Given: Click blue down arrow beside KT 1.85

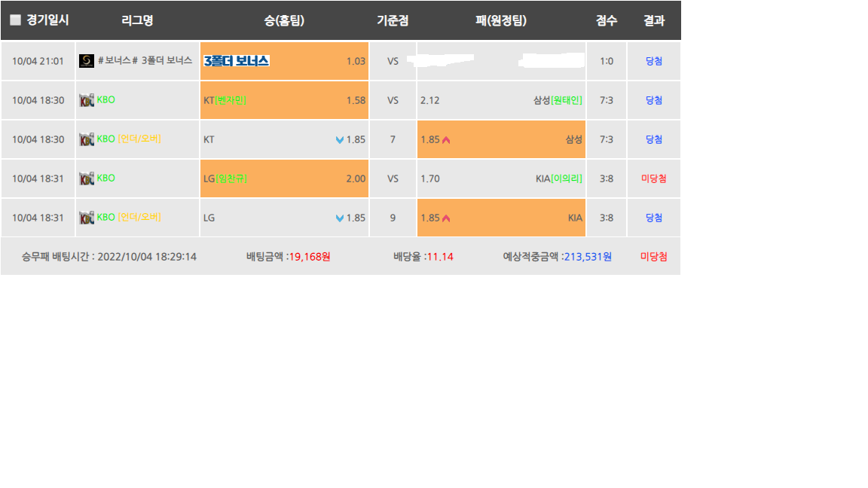Looking at the screenshot, I should click(x=340, y=140).
